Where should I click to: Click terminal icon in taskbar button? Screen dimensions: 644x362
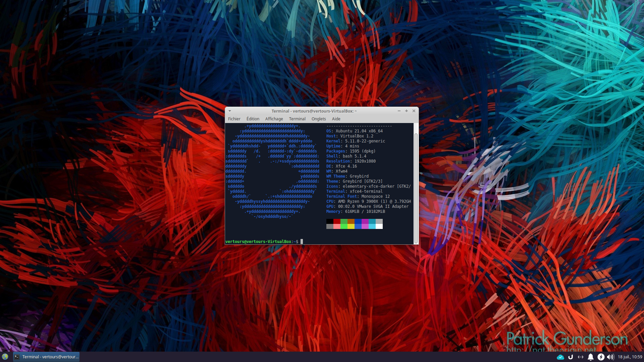click(17, 357)
